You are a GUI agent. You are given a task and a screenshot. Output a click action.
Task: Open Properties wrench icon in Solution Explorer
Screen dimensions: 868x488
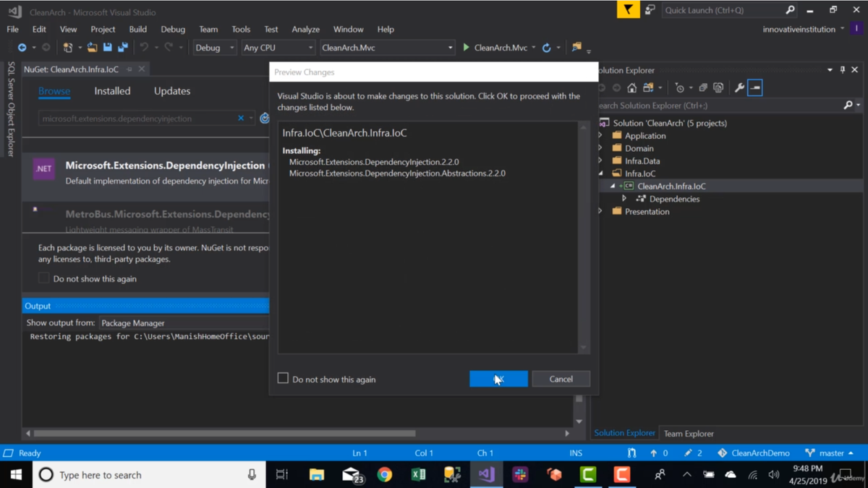(x=739, y=87)
